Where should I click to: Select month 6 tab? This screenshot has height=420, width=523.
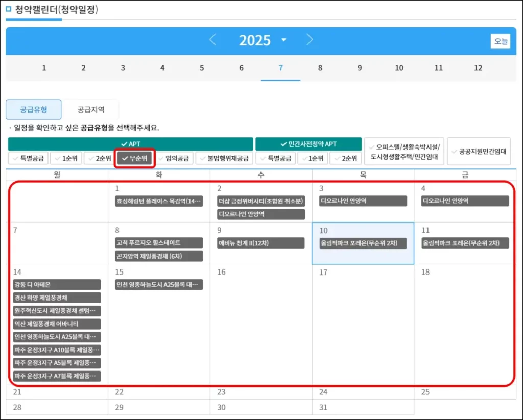click(241, 68)
